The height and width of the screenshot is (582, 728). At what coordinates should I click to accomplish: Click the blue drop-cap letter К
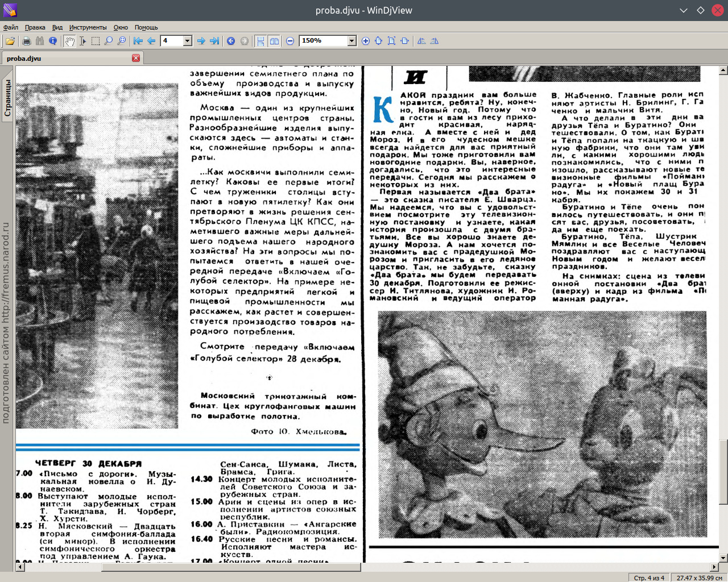383,110
